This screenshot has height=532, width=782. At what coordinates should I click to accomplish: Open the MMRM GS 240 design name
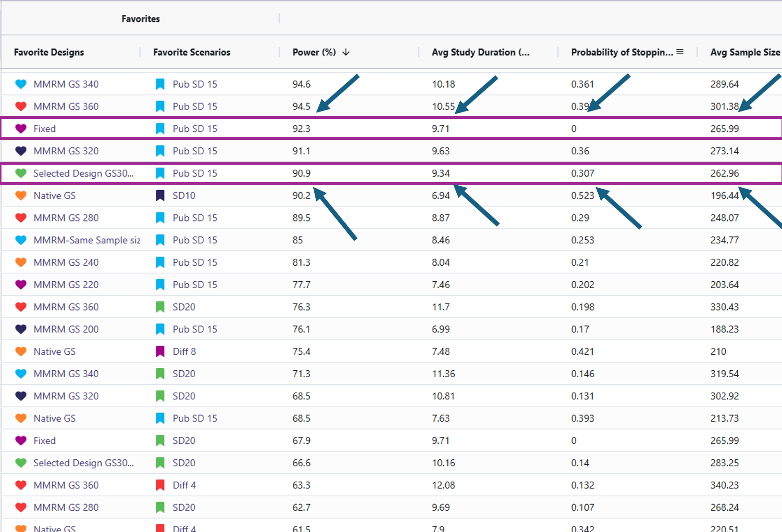point(66,262)
